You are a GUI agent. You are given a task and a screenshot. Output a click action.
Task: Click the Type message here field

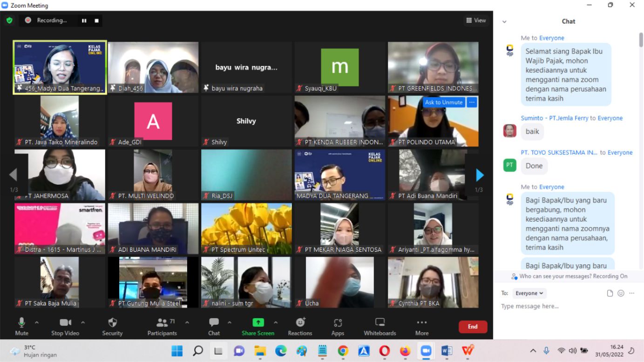559,306
